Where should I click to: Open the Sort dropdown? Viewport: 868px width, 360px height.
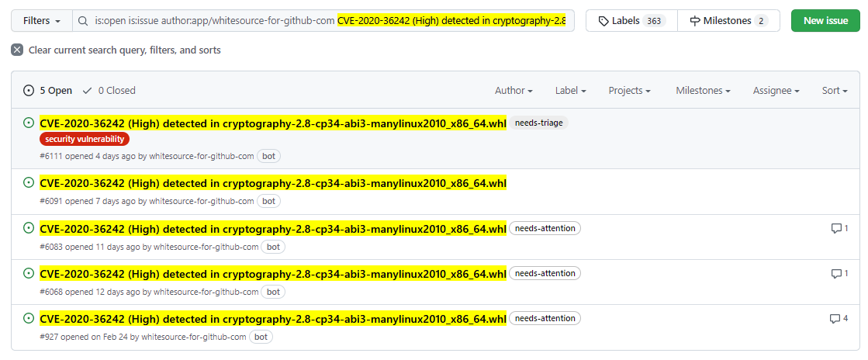834,91
